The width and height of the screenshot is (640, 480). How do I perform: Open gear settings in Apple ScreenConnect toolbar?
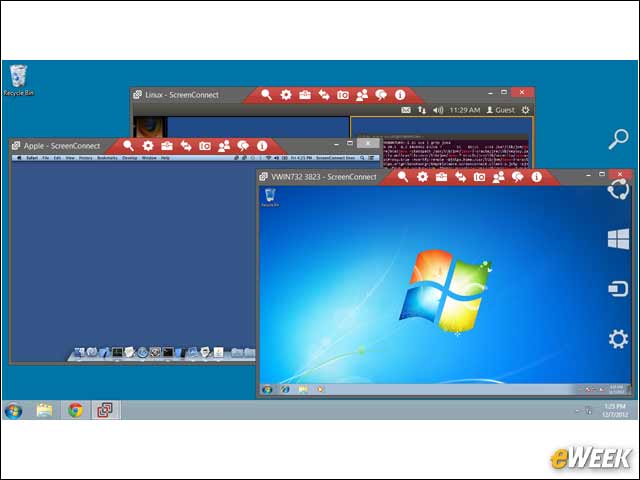click(x=148, y=146)
